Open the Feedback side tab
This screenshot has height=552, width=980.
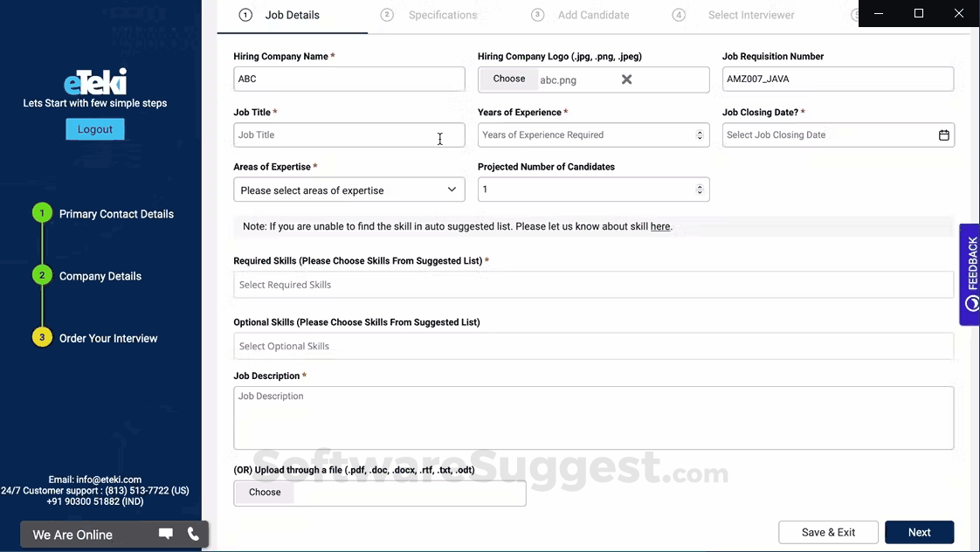[x=970, y=274]
